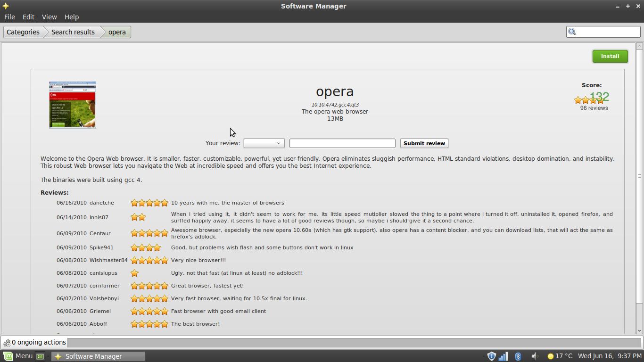Viewport: 644px width, 362px height.
Task: Click the scrollbar down arrow
Action: point(639,330)
